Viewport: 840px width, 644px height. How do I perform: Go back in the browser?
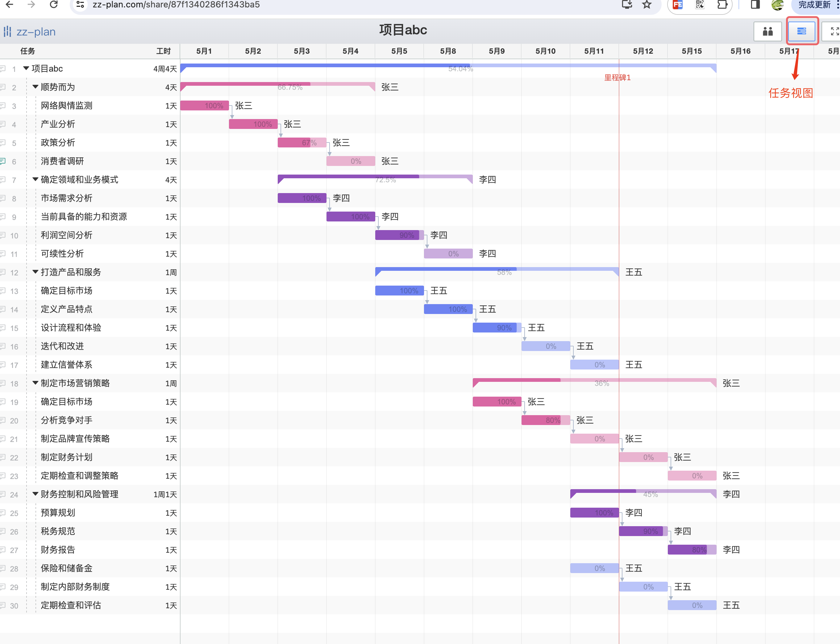click(10, 5)
